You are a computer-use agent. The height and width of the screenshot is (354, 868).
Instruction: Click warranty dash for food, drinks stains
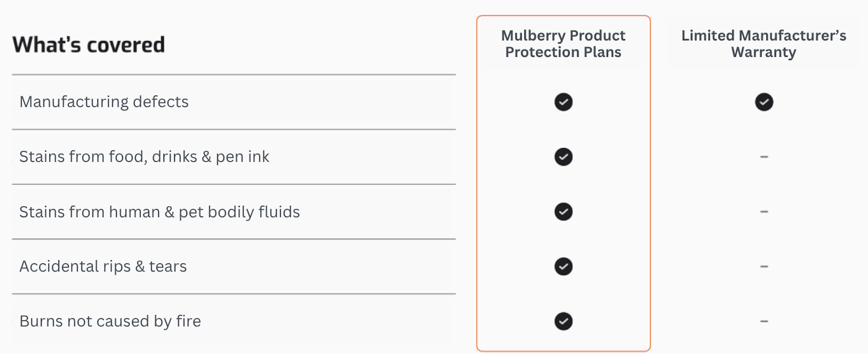point(764,157)
